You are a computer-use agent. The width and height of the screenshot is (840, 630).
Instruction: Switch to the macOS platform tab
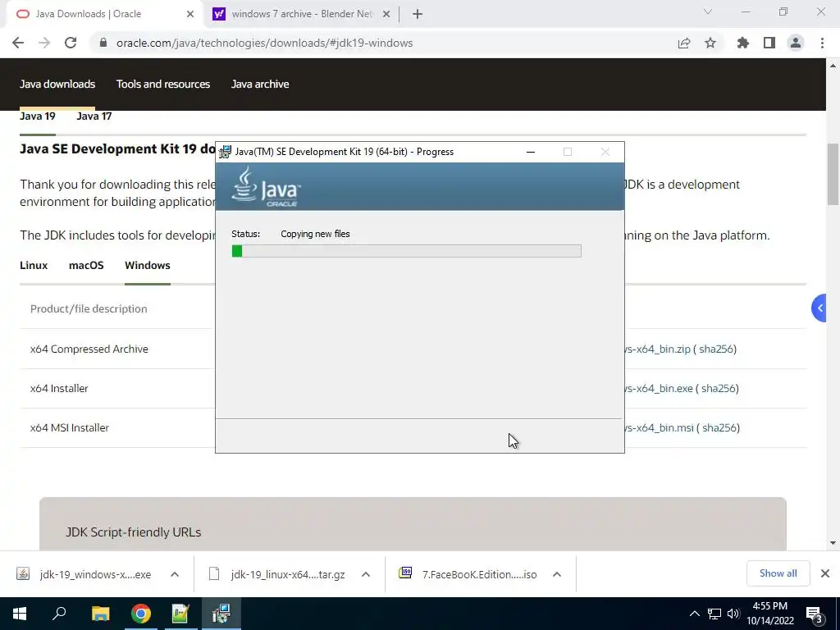[86, 265]
